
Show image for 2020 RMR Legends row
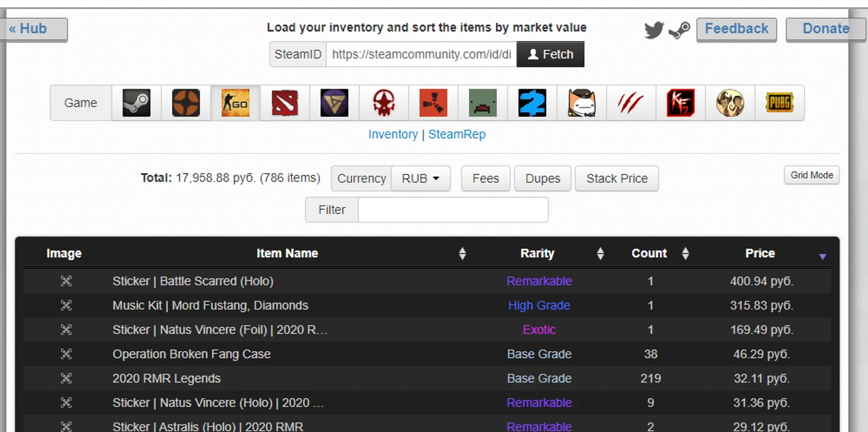click(66, 378)
